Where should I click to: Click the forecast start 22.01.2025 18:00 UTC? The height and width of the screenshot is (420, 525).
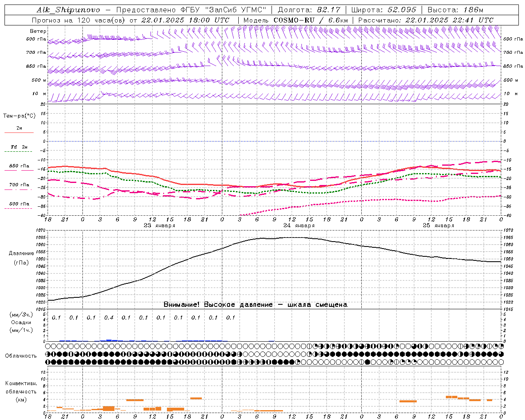click(x=185, y=20)
